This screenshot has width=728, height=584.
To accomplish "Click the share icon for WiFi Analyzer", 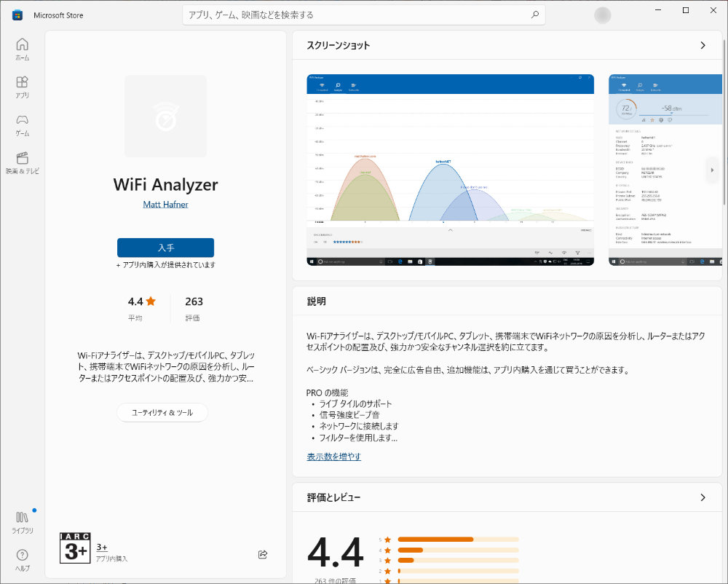I will pos(263,554).
